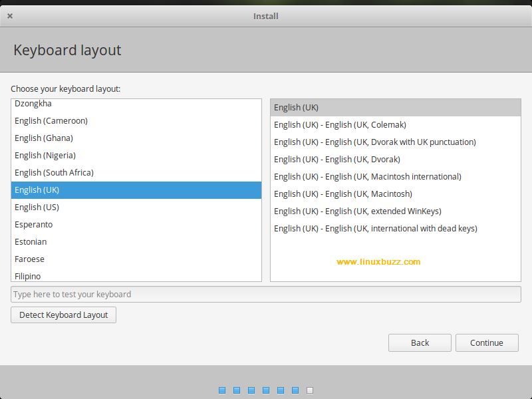Choose the English (UK, Macintosh) variant

point(396,194)
